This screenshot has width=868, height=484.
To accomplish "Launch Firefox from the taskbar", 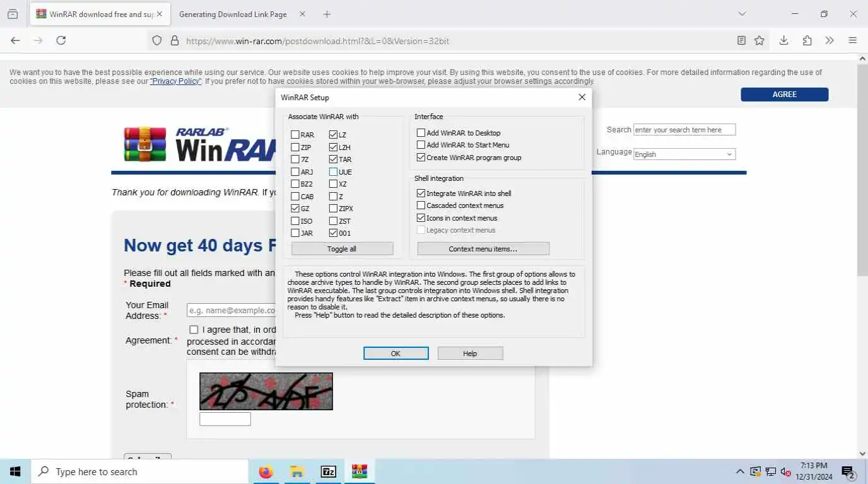I will 266,471.
